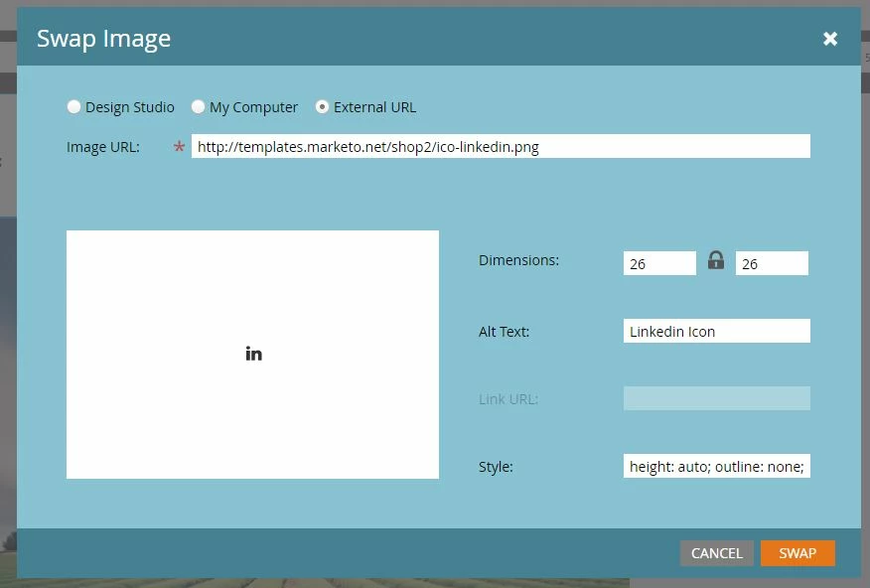The width and height of the screenshot is (870, 588).
Task: Close the Swap Image dialog
Action: [x=830, y=39]
